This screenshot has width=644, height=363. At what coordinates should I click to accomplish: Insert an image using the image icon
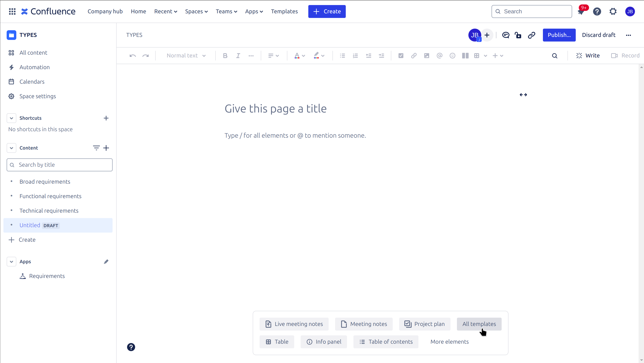click(x=427, y=56)
